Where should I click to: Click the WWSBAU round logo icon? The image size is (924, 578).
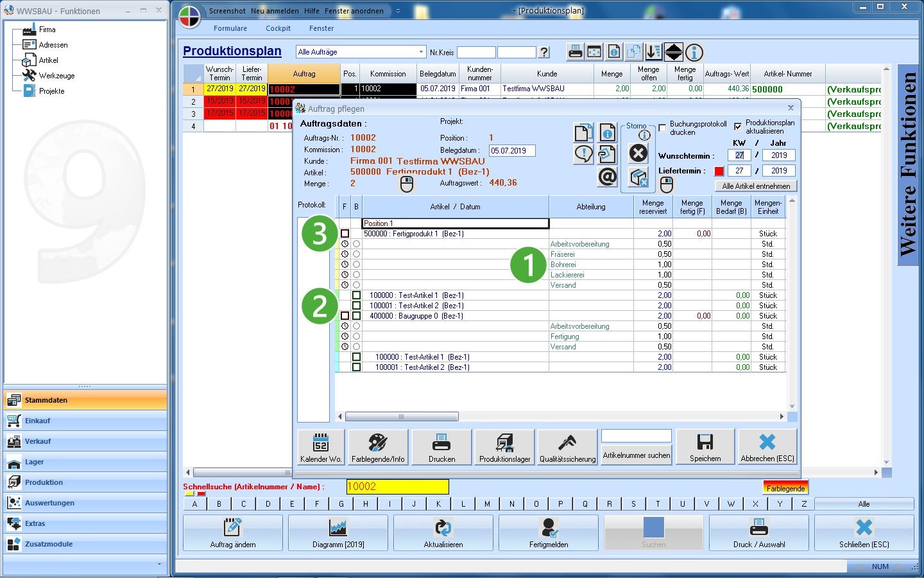coord(189,17)
